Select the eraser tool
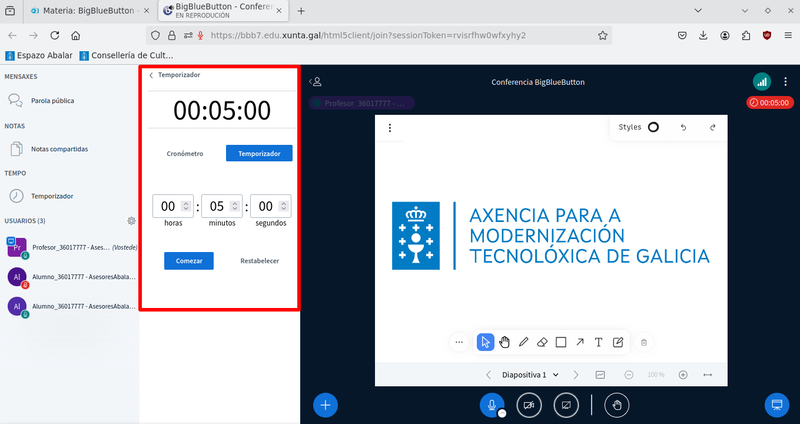This screenshot has width=800, height=424. 542,342
